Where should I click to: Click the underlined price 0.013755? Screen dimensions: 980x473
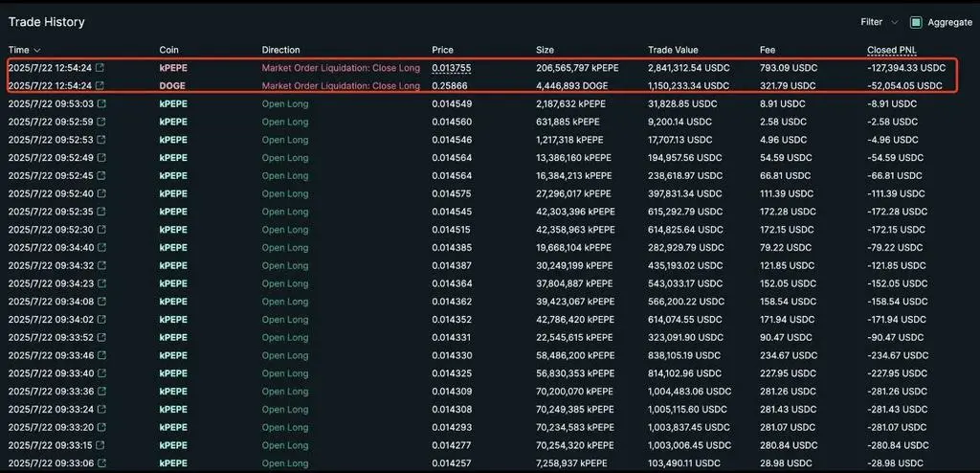pos(452,68)
